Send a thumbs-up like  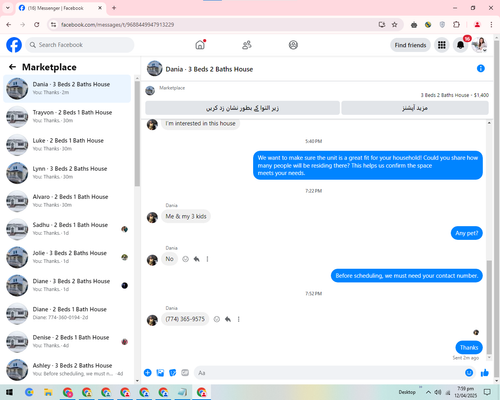485,373
